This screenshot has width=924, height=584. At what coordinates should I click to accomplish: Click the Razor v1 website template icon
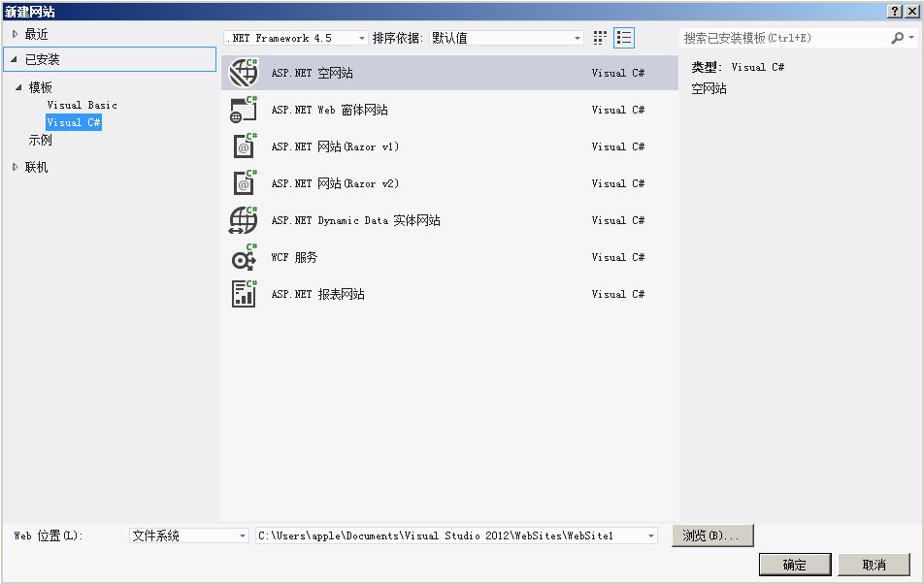pyautogui.click(x=244, y=146)
